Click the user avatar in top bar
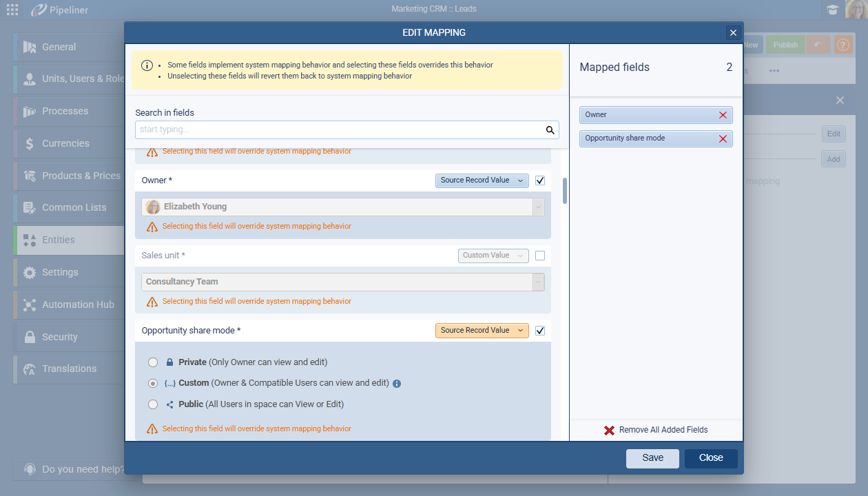The height and width of the screenshot is (496, 868). (856, 10)
